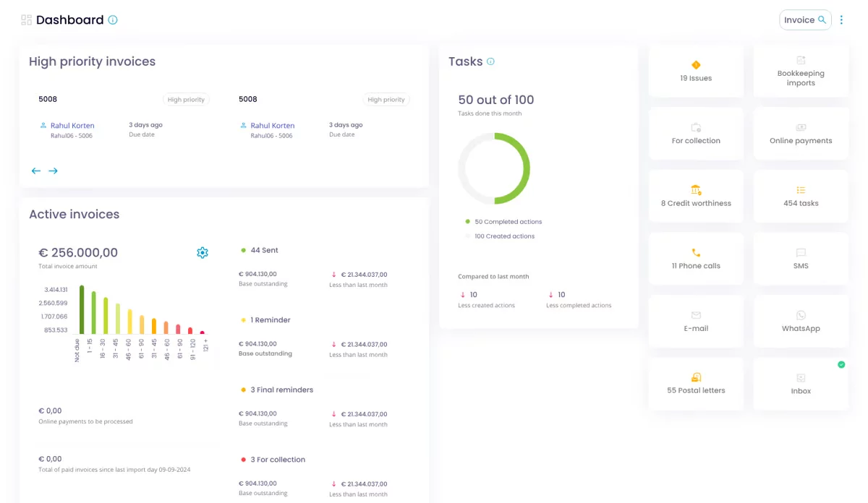Click the SMS chat bubble icon

(801, 253)
